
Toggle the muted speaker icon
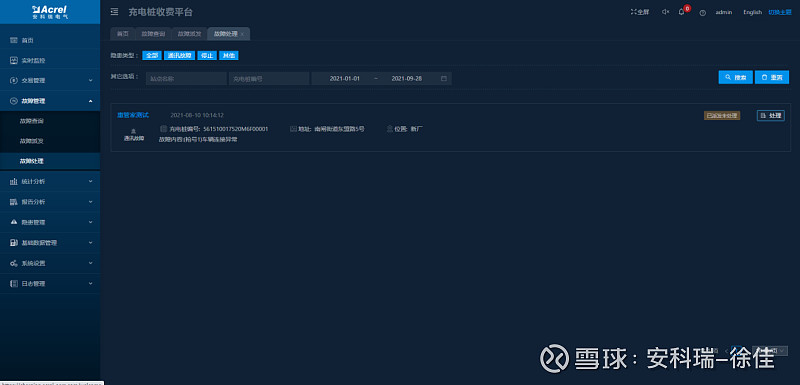click(x=665, y=12)
